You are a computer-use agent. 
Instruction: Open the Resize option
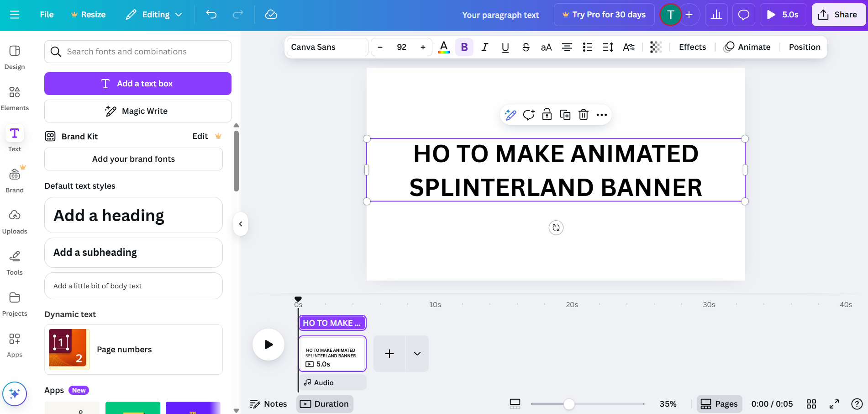[x=88, y=15]
